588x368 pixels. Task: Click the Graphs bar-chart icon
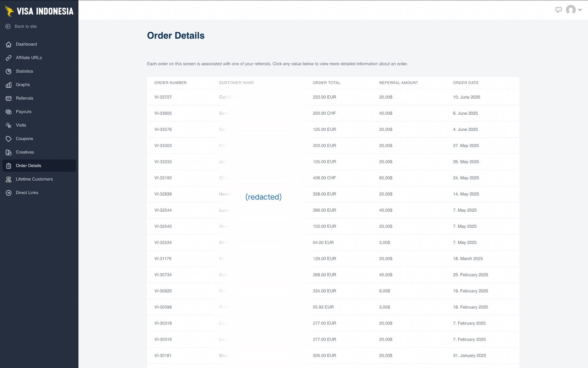click(x=8, y=84)
